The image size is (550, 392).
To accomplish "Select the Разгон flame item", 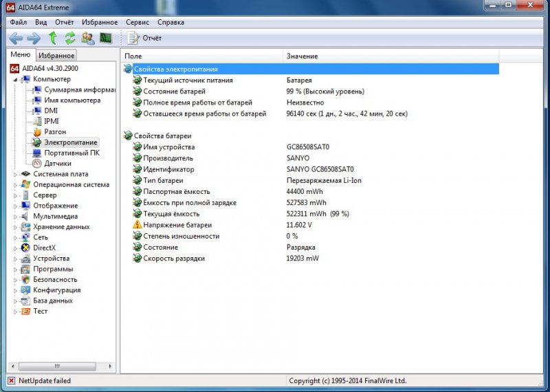I will click(55, 132).
